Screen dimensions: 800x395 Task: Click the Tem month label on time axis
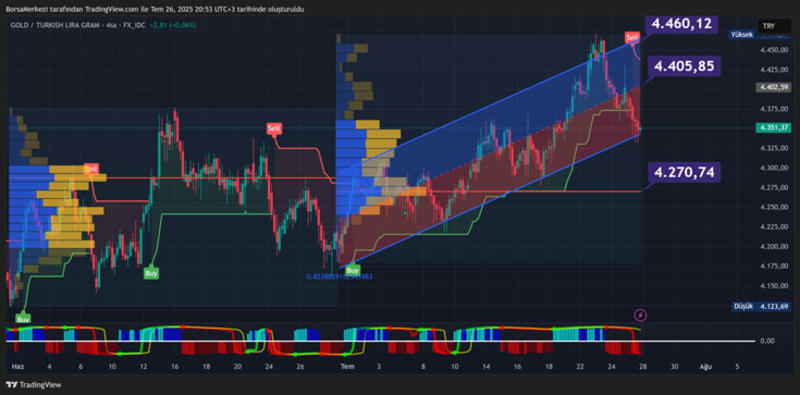pos(347,366)
